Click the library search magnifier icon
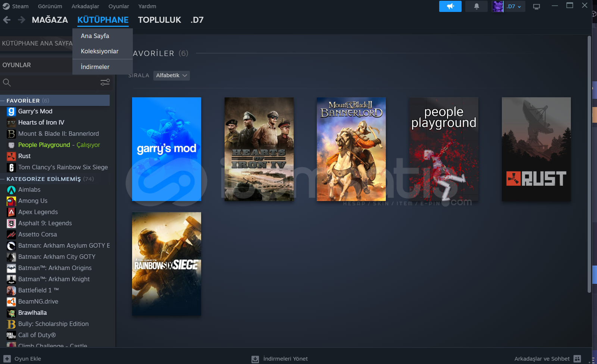The height and width of the screenshot is (364, 597). 7,82
